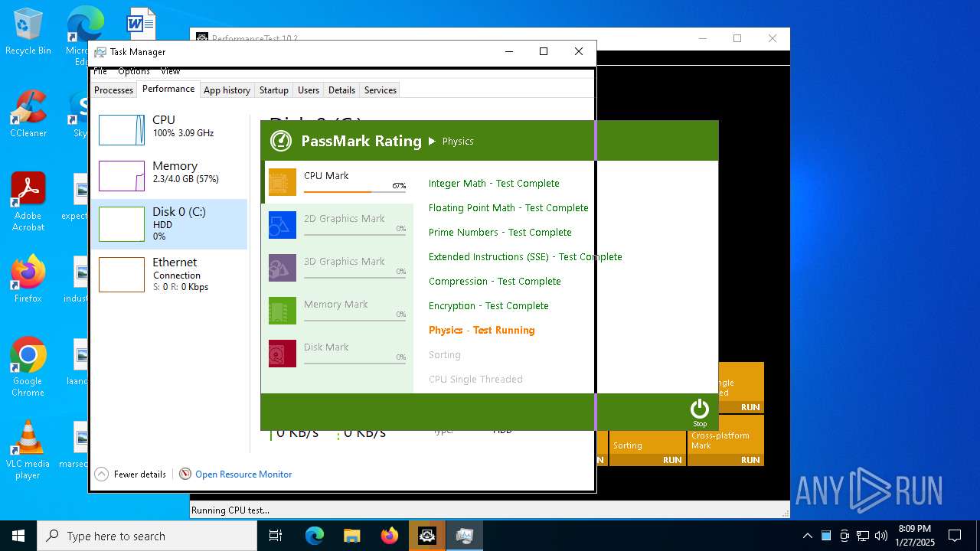
Task: Open the File menu in Task Manager
Action: [100, 71]
